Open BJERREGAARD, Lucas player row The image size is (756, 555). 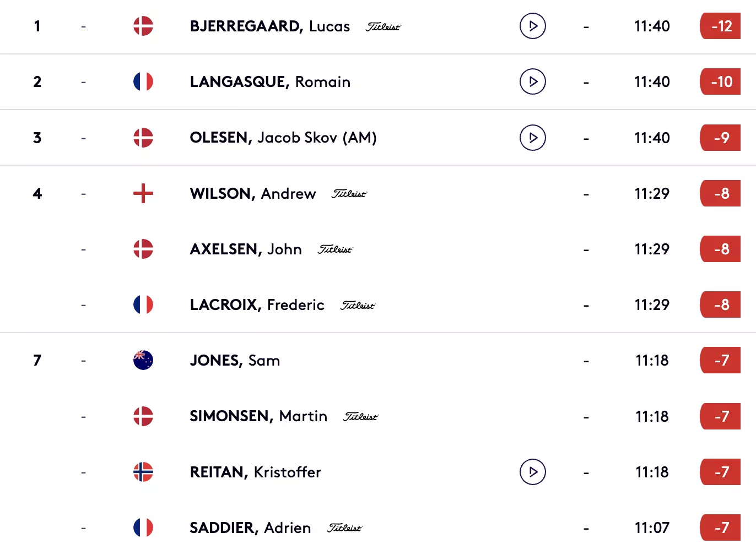378,26
